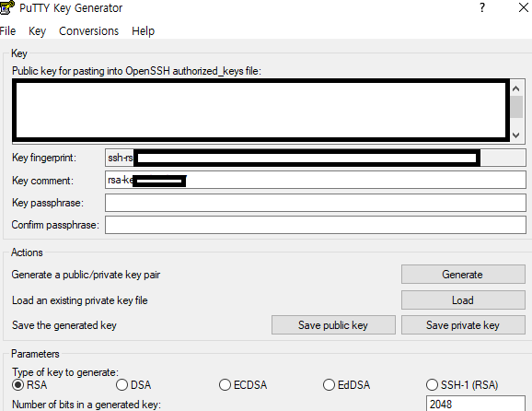Click 'Save the generated key' text
532x411 pixels.
tap(64, 325)
